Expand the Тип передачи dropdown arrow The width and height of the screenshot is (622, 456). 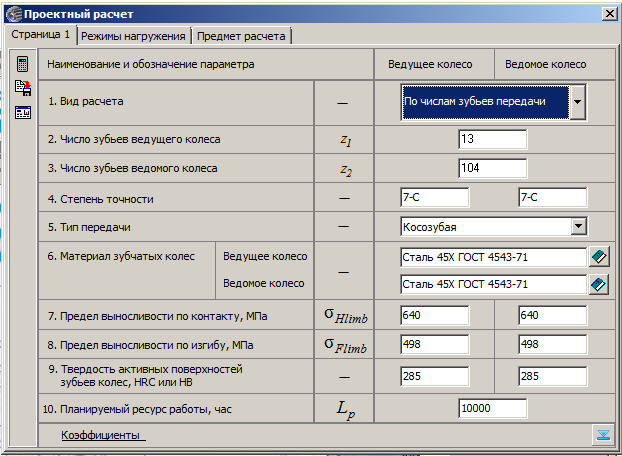(x=577, y=227)
